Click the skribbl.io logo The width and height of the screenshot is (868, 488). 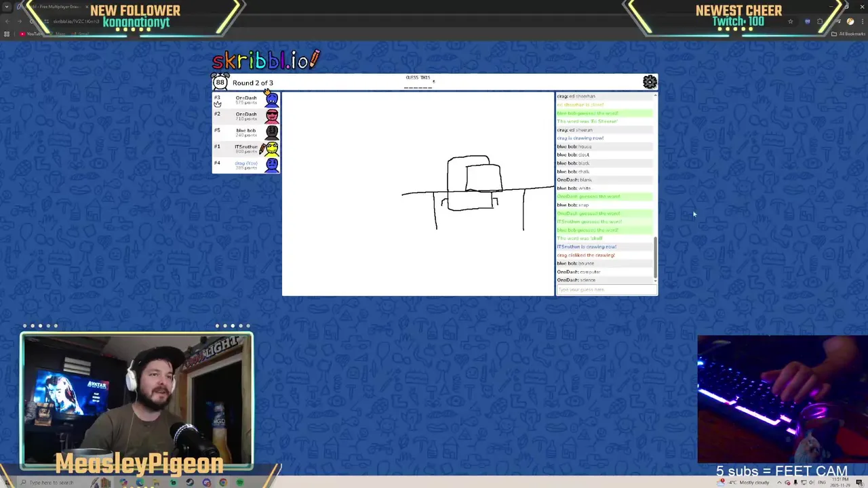click(x=266, y=60)
